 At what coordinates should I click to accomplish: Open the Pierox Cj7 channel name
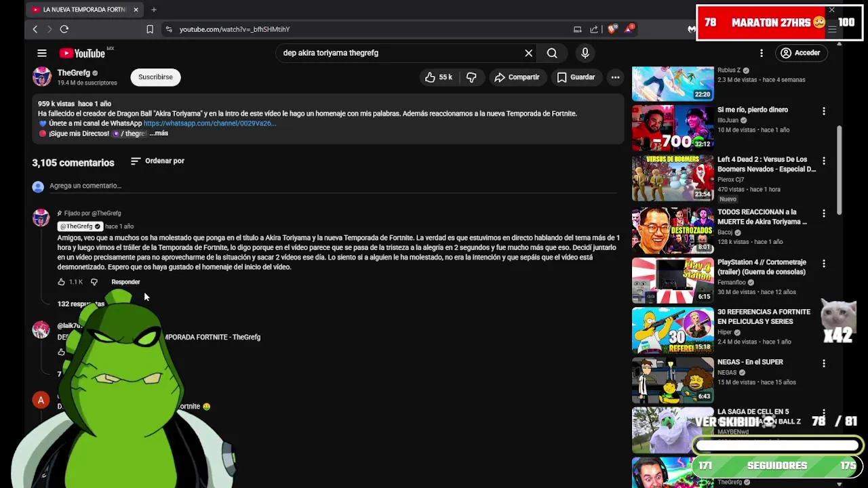[731, 180]
